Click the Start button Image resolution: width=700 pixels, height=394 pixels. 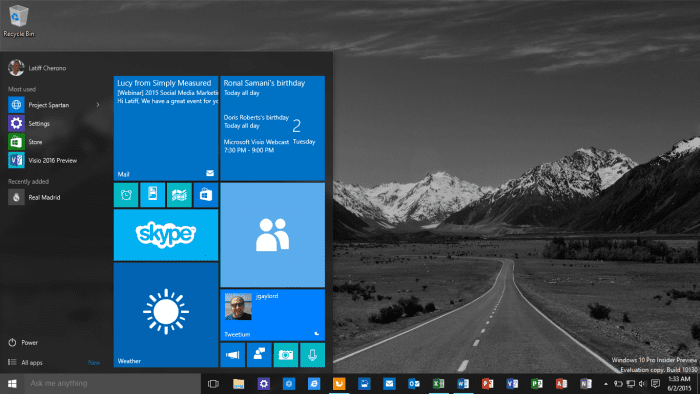[12, 383]
